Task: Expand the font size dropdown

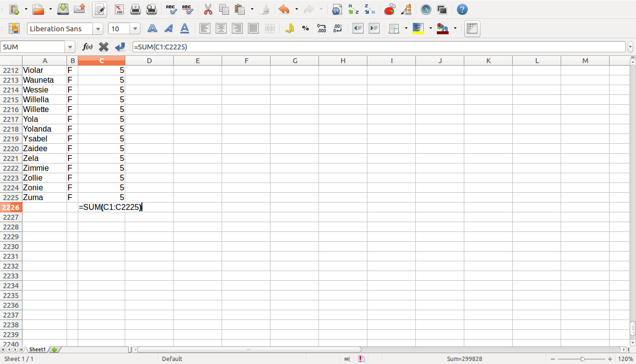Action: [136, 29]
